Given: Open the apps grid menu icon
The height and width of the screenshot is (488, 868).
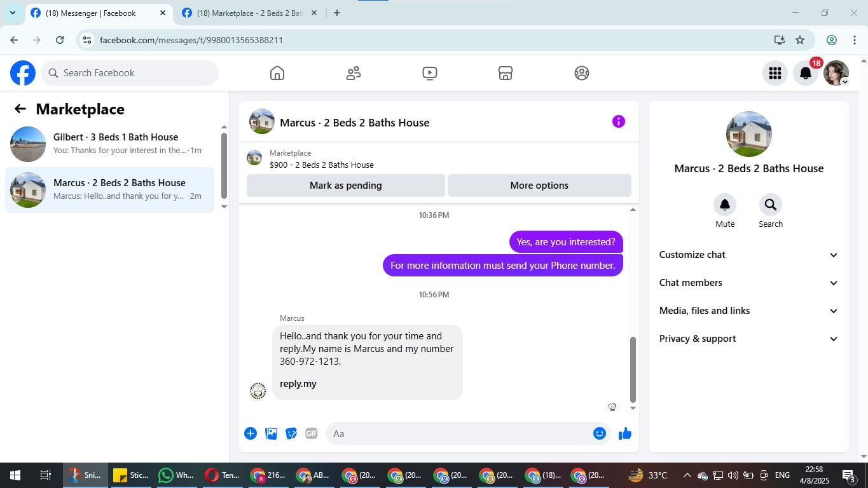Looking at the screenshot, I should pyautogui.click(x=775, y=73).
